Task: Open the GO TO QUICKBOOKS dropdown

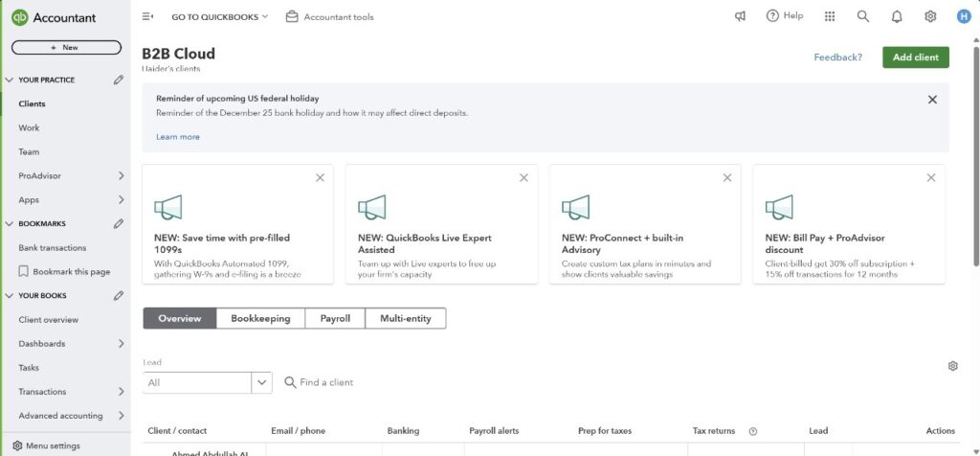Action: (220, 17)
